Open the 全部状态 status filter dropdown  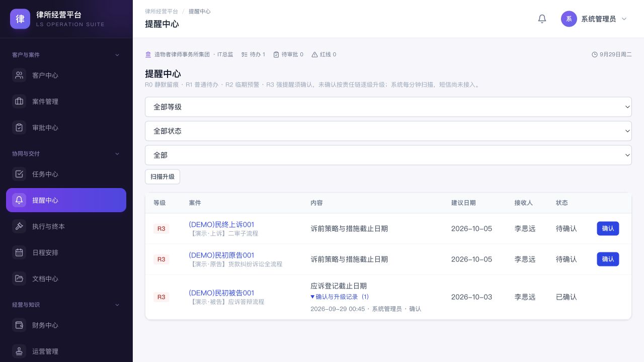pyautogui.click(x=388, y=131)
